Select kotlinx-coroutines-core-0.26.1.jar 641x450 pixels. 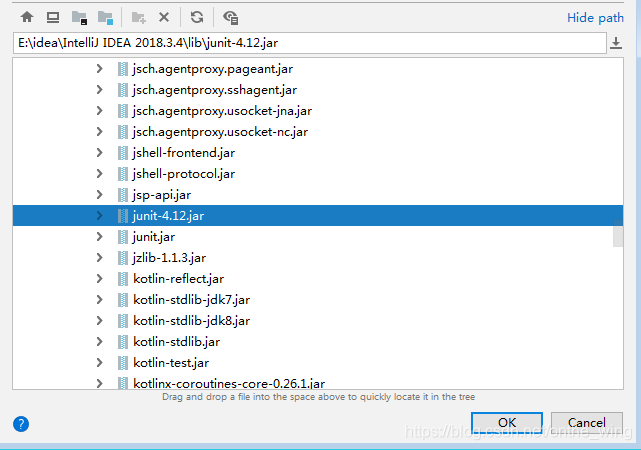pyautogui.click(x=229, y=383)
